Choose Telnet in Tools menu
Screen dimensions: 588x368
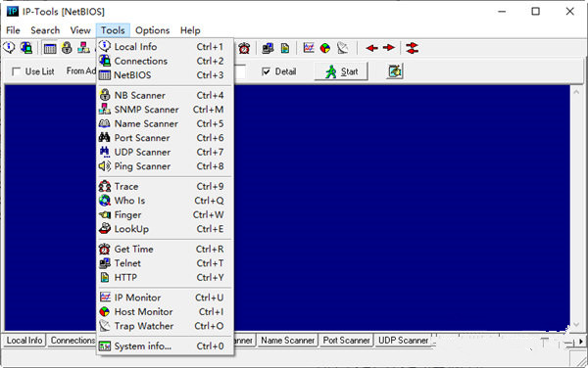click(x=165, y=263)
